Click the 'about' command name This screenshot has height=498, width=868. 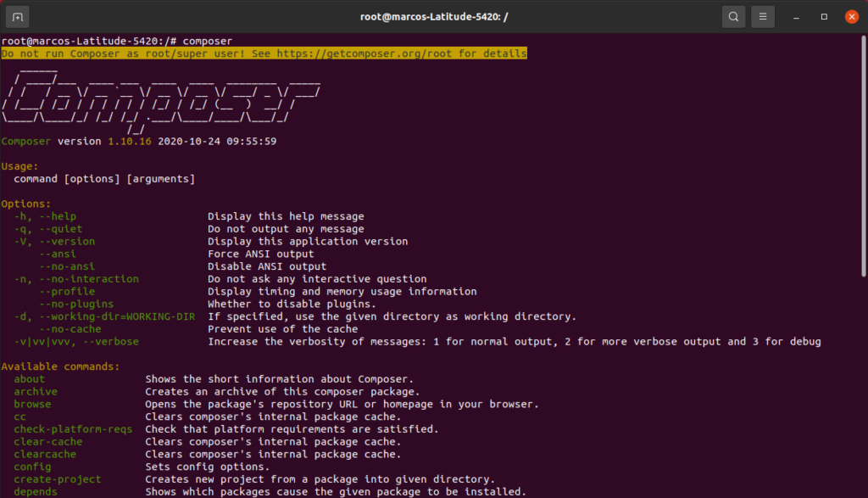(x=30, y=379)
